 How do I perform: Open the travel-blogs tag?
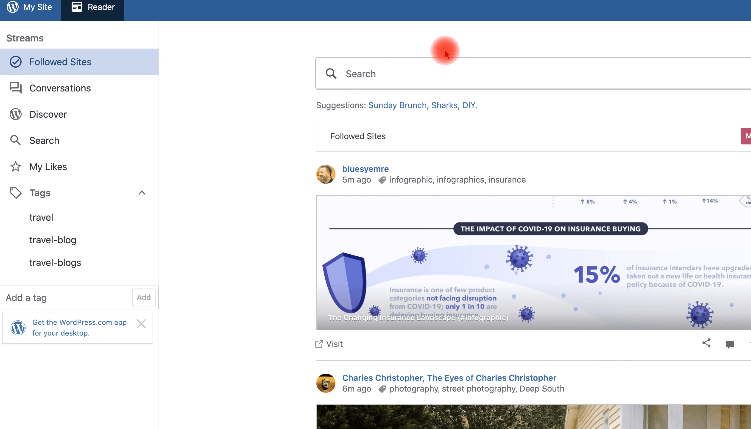point(55,263)
